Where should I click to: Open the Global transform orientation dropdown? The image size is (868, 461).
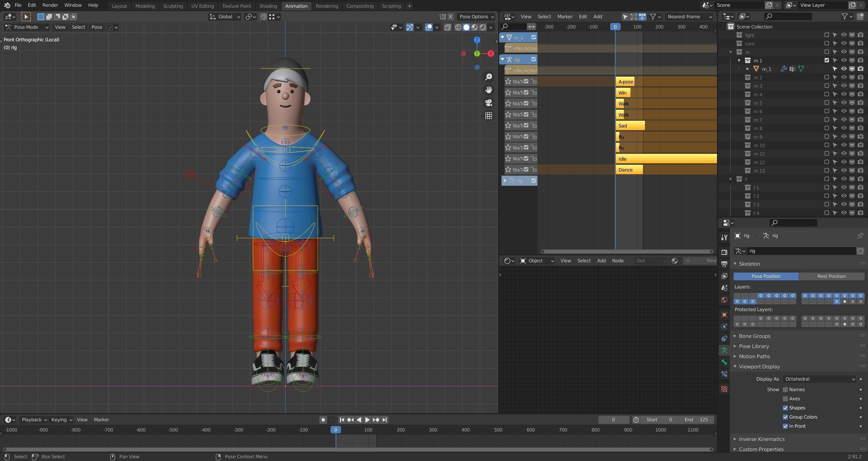pos(225,17)
